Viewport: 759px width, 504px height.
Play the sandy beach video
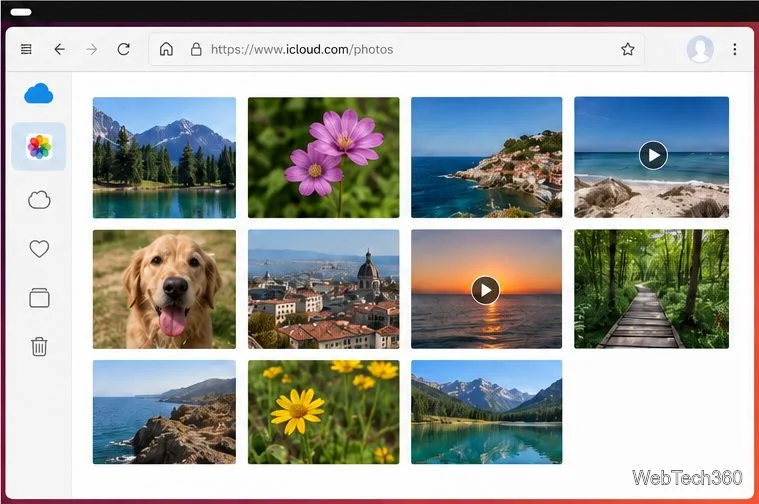(653, 155)
